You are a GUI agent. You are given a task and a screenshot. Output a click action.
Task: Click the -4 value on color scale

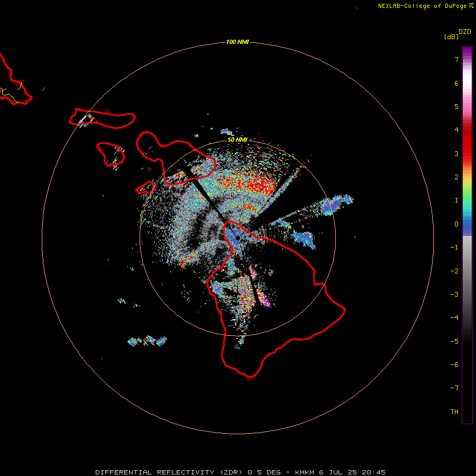[454, 317]
